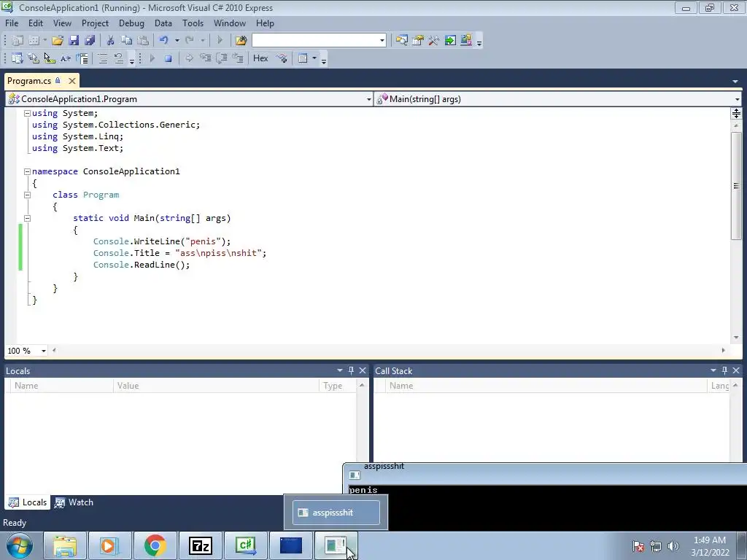
Task: Click the green arrow Start Page icon
Action: tap(449, 41)
